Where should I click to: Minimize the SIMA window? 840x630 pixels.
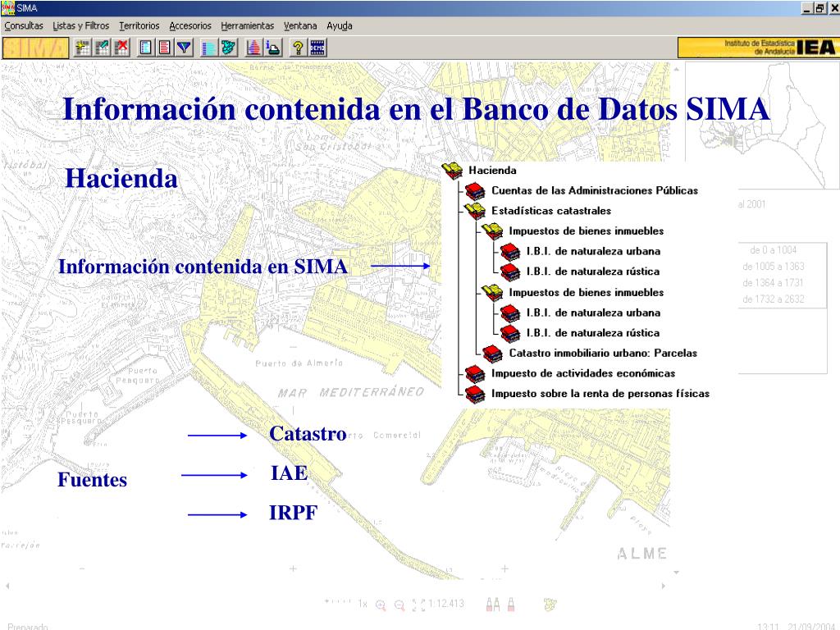coord(806,8)
